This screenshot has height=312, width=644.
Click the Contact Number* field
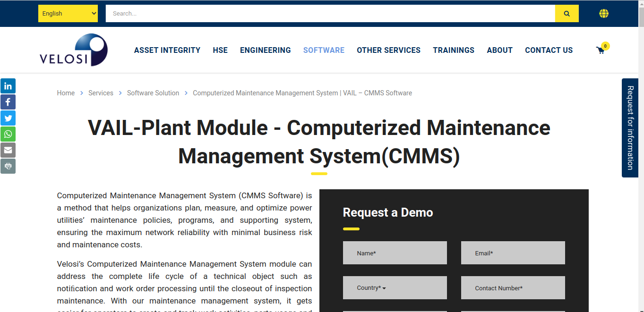click(513, 288)
